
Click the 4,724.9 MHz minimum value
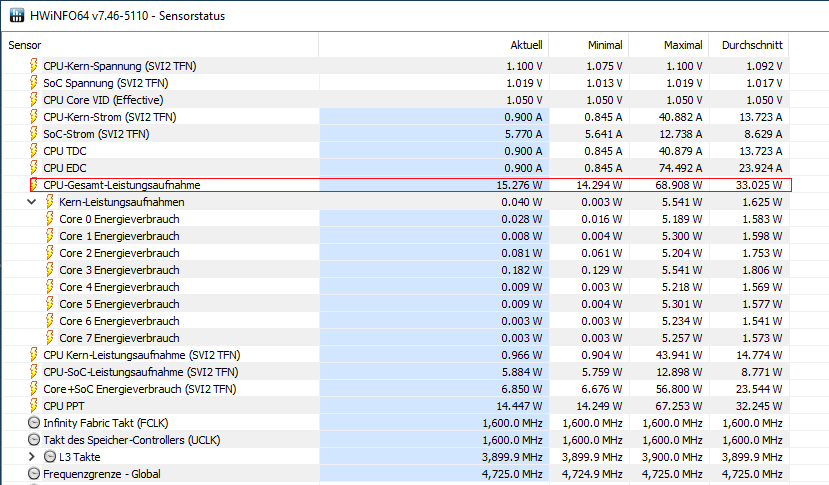coord(592,474)
